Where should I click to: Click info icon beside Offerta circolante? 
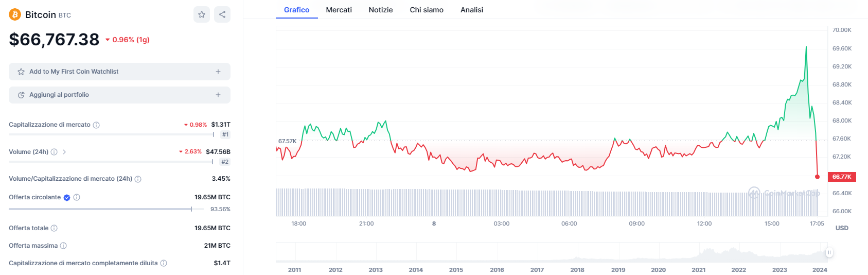77,197
